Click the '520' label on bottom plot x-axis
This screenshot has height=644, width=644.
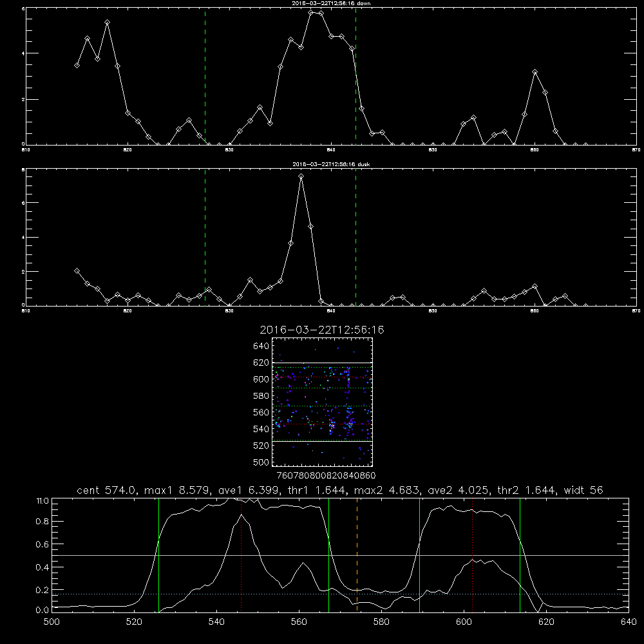tap(134, 622)
